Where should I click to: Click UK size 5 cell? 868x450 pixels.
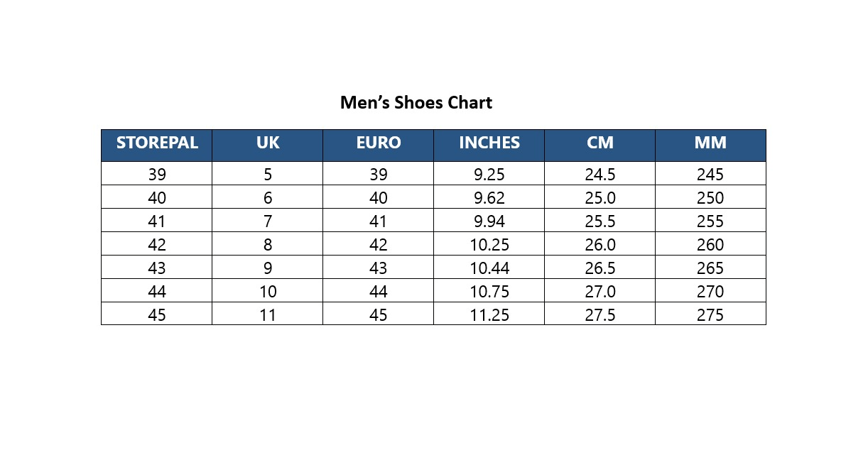point(268,174)
